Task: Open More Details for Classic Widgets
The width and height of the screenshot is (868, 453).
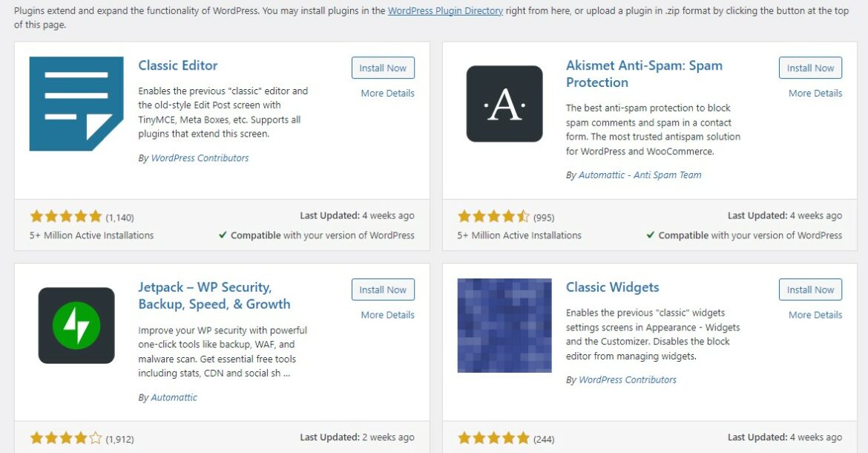Action: 814,315
